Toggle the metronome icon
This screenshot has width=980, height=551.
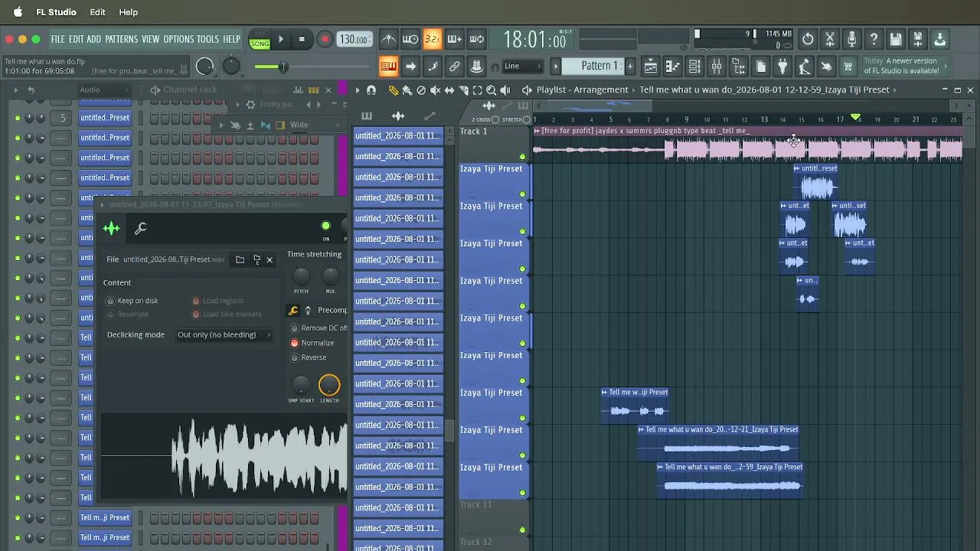[389, 39]
